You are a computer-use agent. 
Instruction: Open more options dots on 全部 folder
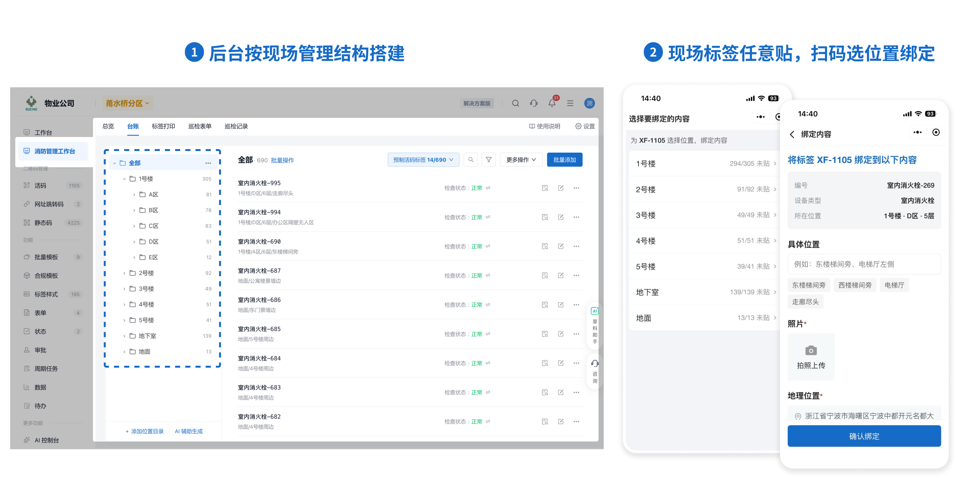[x=208, y=163]
